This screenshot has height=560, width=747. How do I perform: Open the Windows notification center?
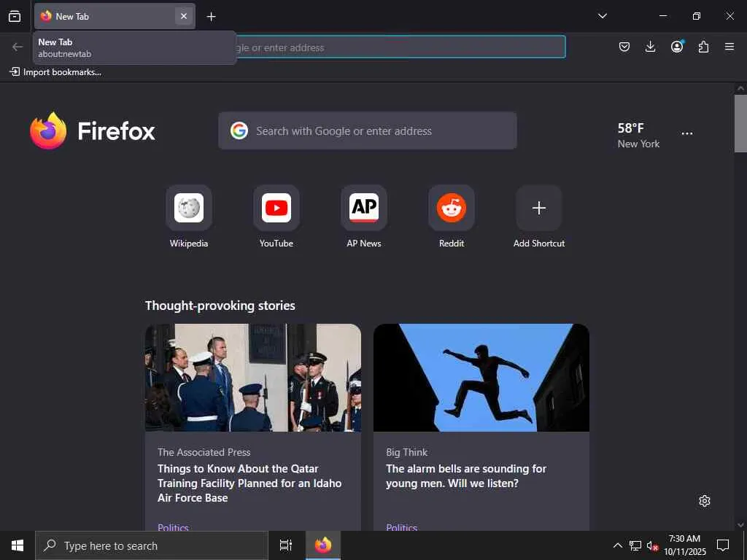pyautogui.click(x=723, y=545)
